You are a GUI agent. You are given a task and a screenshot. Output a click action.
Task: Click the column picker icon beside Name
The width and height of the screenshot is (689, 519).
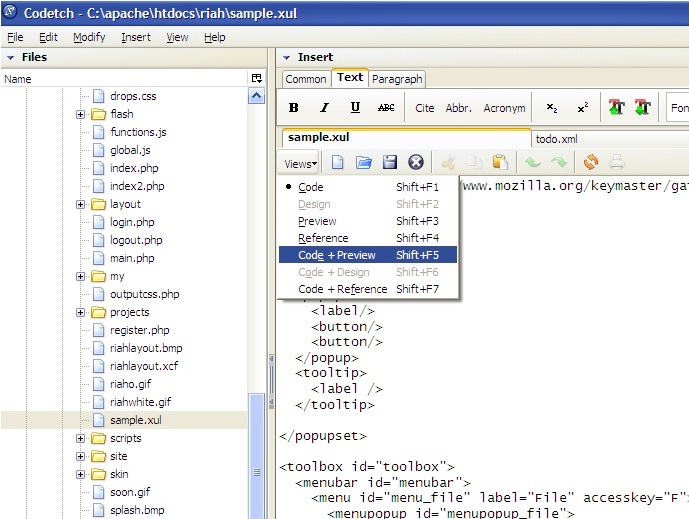pos(257,79)
